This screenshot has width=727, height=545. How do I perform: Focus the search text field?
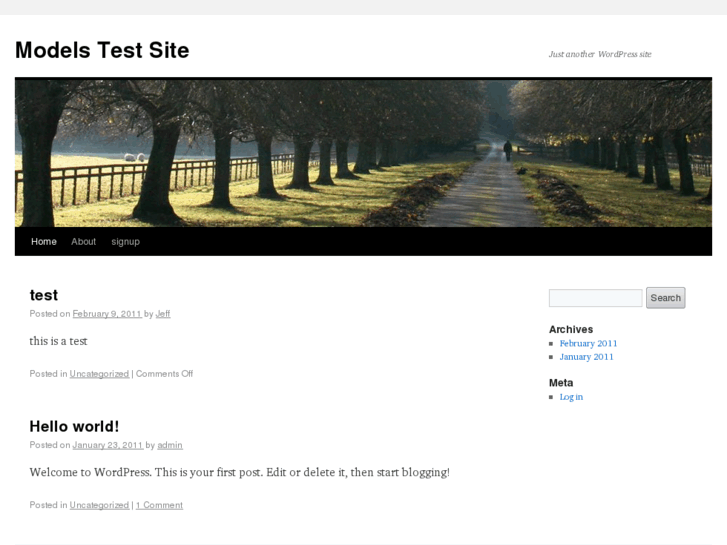click(595, 298)
